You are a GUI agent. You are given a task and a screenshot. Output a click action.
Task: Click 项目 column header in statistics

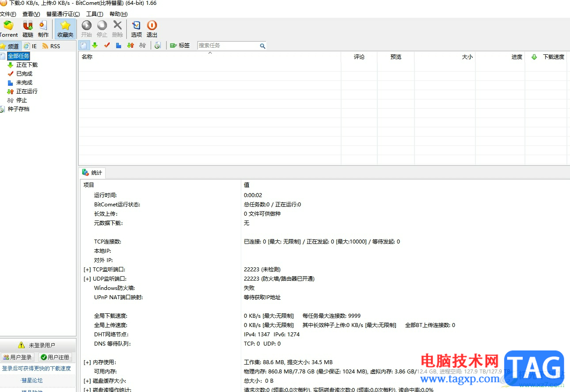(161, 185)
